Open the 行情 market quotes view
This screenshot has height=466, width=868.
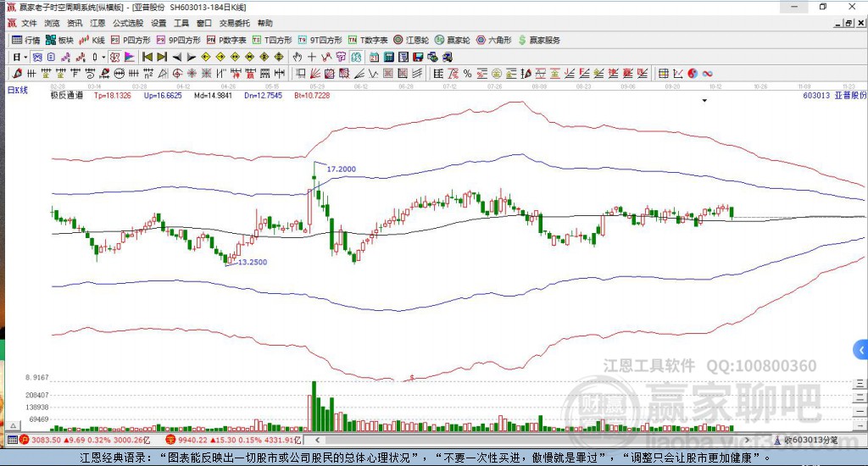point(26,40)
